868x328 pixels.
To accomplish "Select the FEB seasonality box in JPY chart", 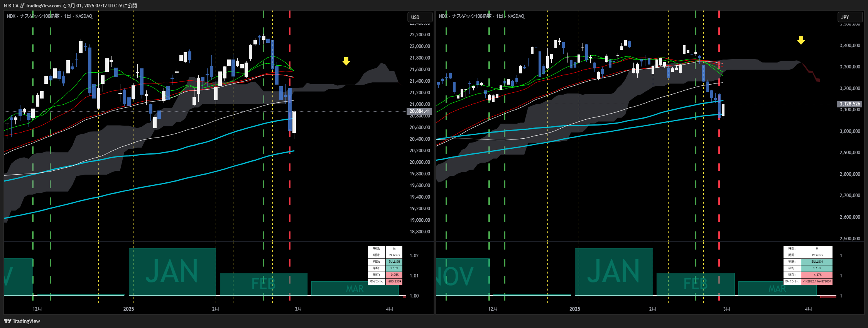I will tap(696, 284).
